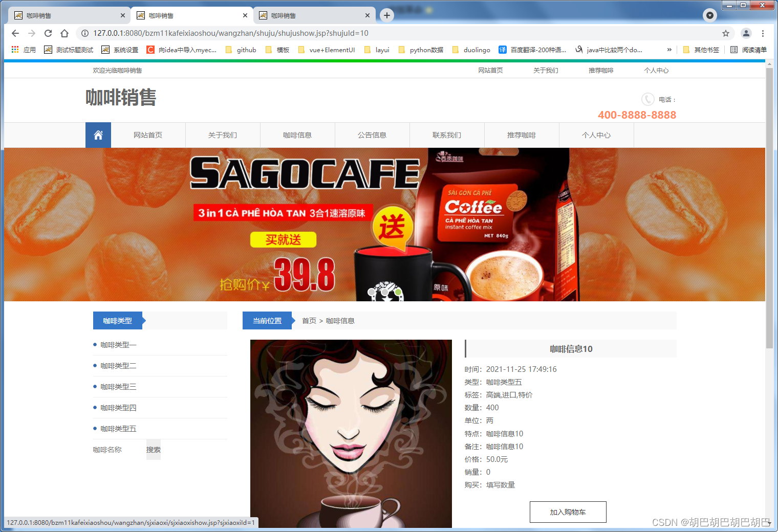This screenshot has height=532, width=778.
Task: Open 推荐咖啡 in the main navigation bar
Action: tap(522, 135)
